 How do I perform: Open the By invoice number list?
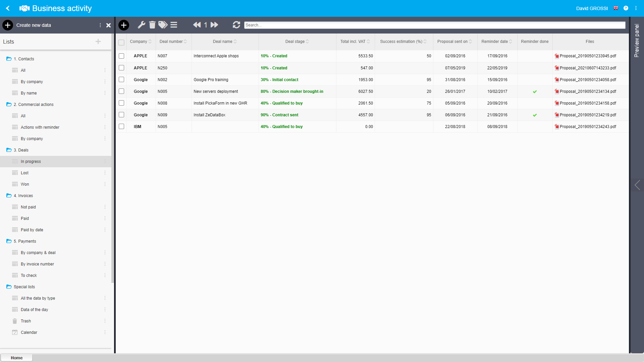[37, 264]
